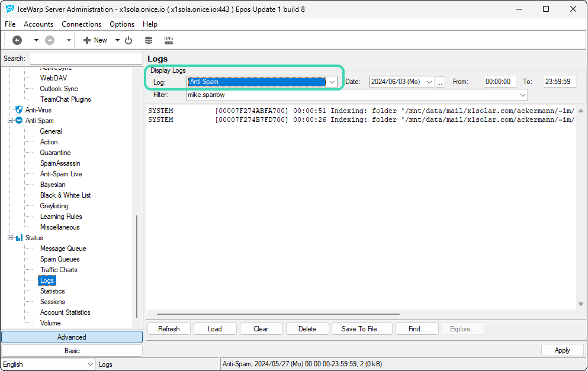Click the ellipsis button next to Date
Viewport: 588px width, 371px height.
point(440,82)
